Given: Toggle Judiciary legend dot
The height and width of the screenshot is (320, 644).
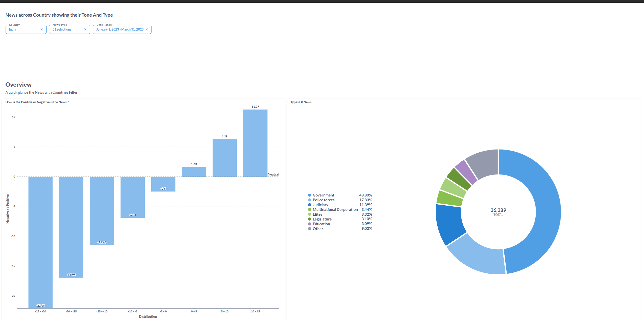Looking at the screenshot, I should tap(309, 205).
